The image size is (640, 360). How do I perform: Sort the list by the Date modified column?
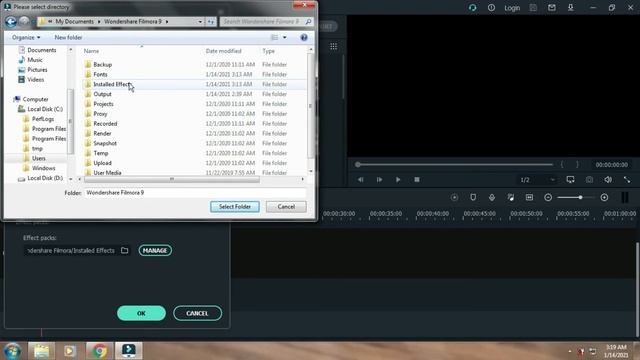coord(224,51)
